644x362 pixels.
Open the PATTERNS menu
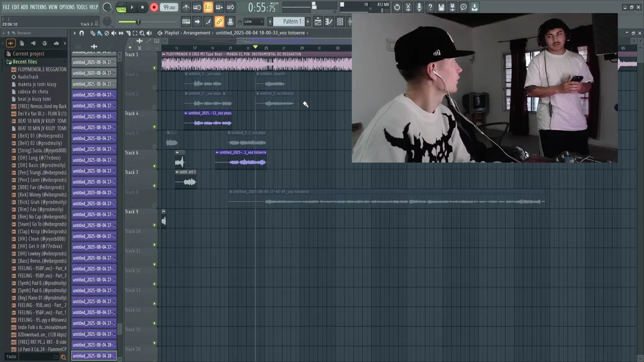tap(38, 7)
